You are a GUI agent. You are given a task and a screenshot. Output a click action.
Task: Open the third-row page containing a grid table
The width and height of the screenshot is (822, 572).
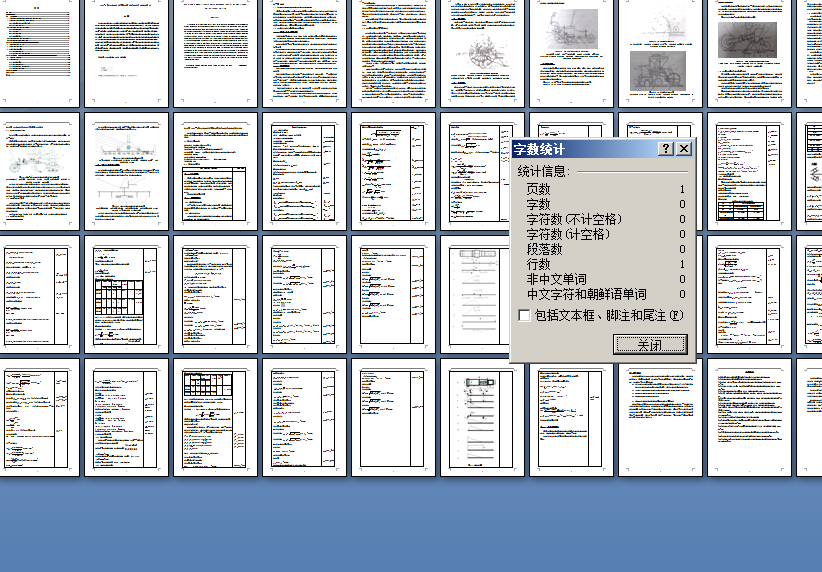coord(126,295)
